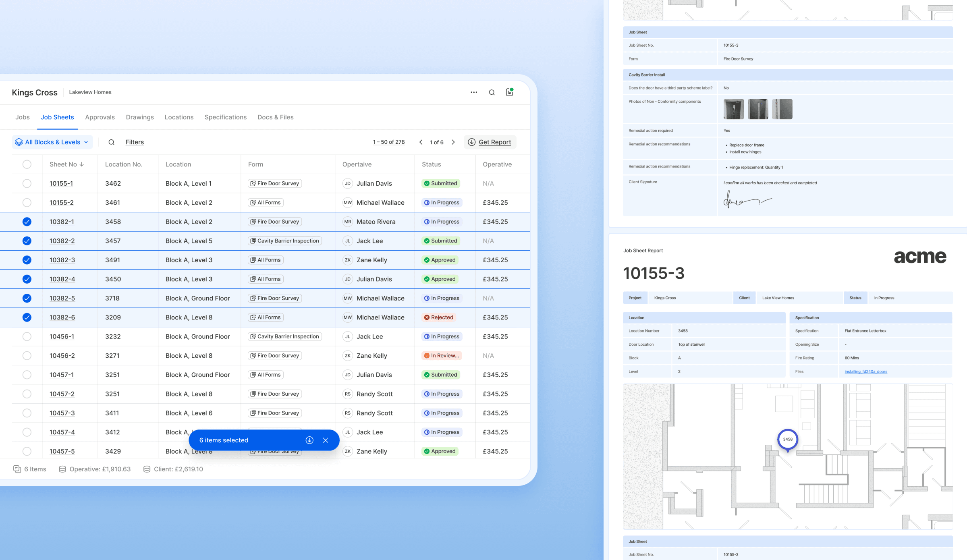Switch to the Drawings tab
This screenshot has height=560, width=967.
pos(140,117)
